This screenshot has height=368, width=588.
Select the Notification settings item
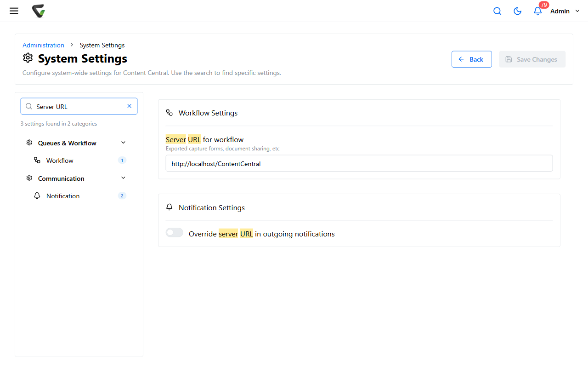[x=76, y=196]
